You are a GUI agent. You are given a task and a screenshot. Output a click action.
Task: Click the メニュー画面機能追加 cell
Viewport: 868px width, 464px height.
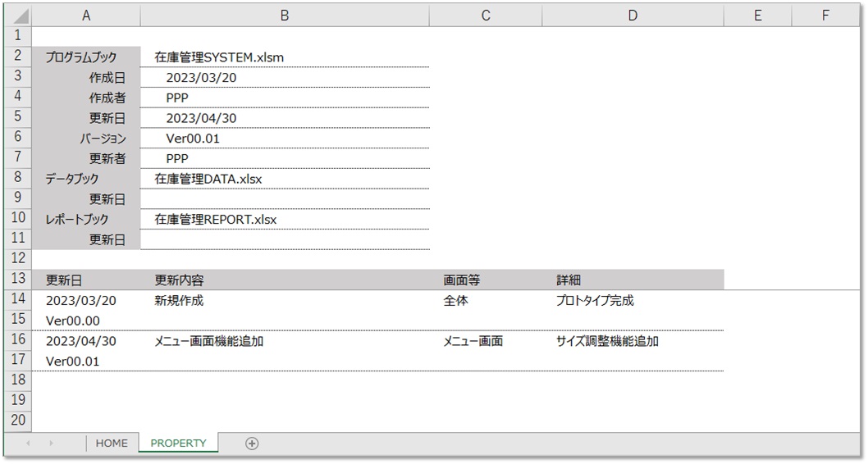(x=285, y=341)
